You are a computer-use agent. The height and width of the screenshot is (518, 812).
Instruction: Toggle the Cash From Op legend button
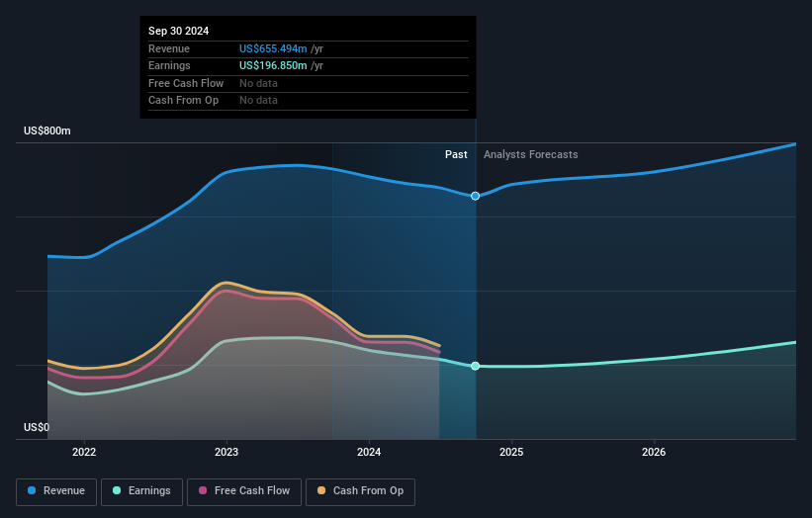tap(360, 491)
